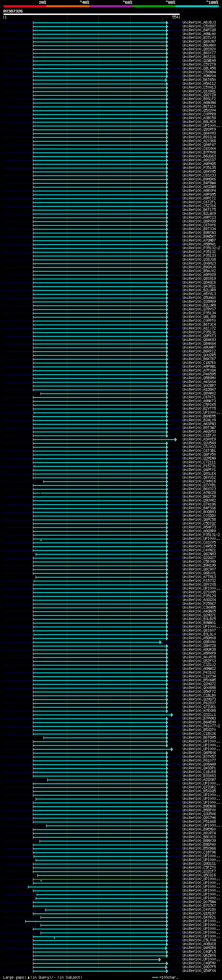The width and height of the screenshot is (222, 980).
Task: Click the green ~80% identity scale segment
Action: 154,6
